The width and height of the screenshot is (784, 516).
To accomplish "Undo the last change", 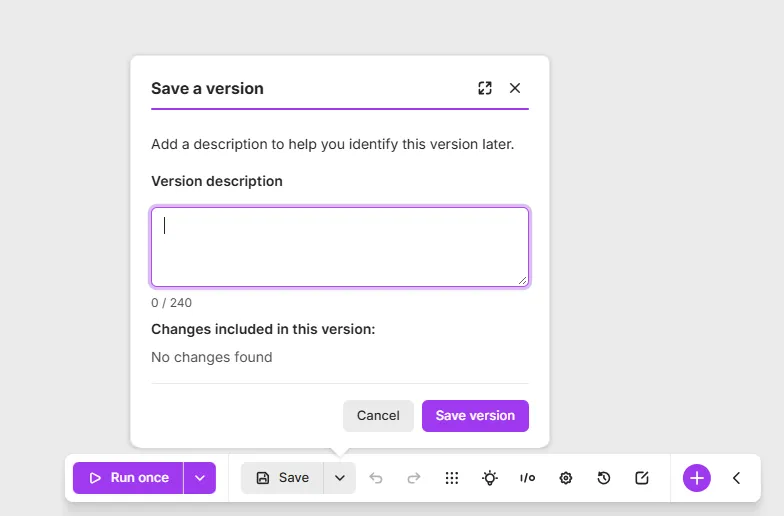I will [376, 478].
